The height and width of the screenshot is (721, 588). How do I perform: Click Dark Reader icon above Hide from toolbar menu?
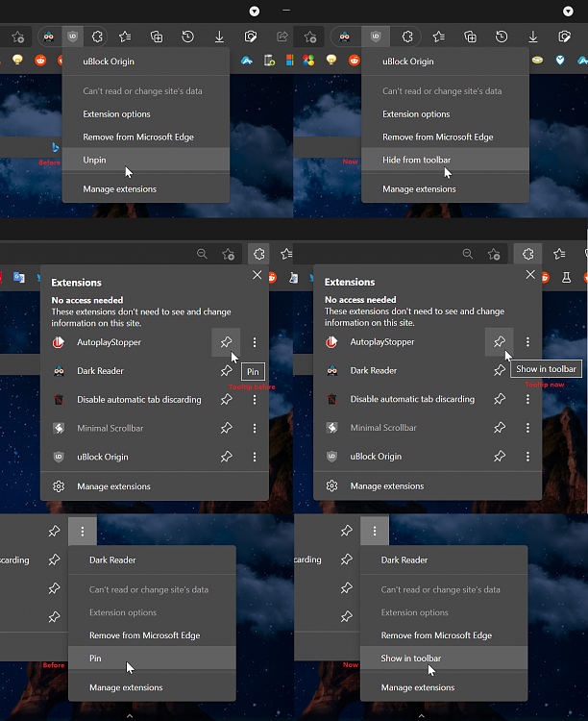(344, 37)
